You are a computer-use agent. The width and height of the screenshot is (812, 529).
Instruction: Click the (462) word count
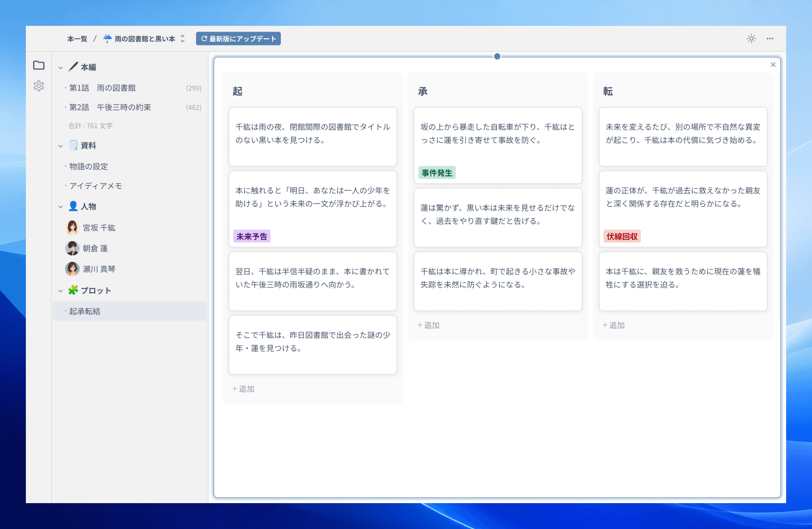coord(194,108)
